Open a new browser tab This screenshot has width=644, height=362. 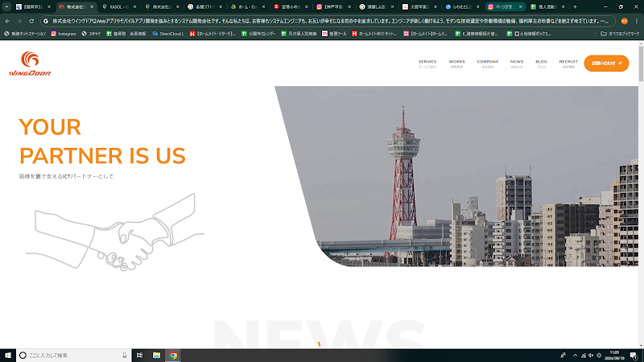pos(575,6)
